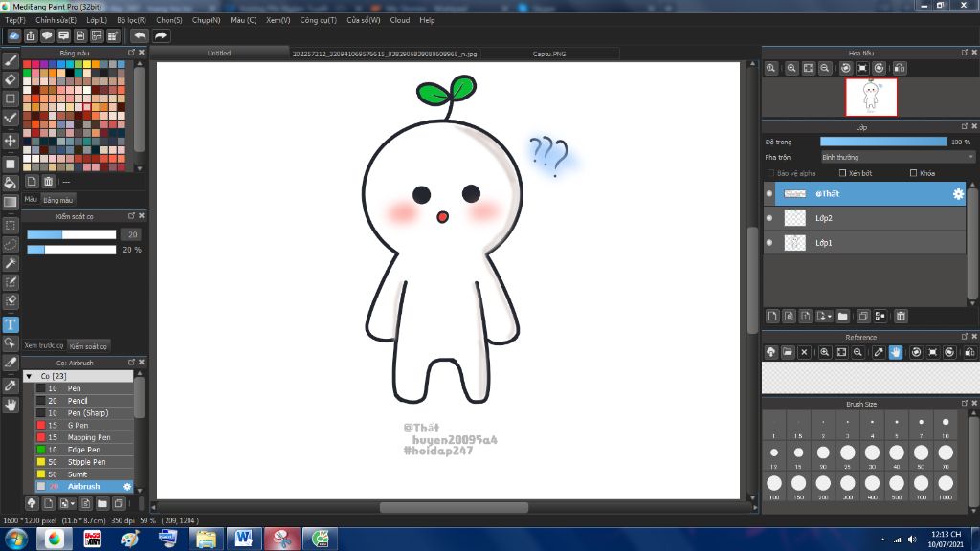The width and height of the screenshot is (980, 551).
Task: Open the Tệp(F) menu
Action: [15, 20]
